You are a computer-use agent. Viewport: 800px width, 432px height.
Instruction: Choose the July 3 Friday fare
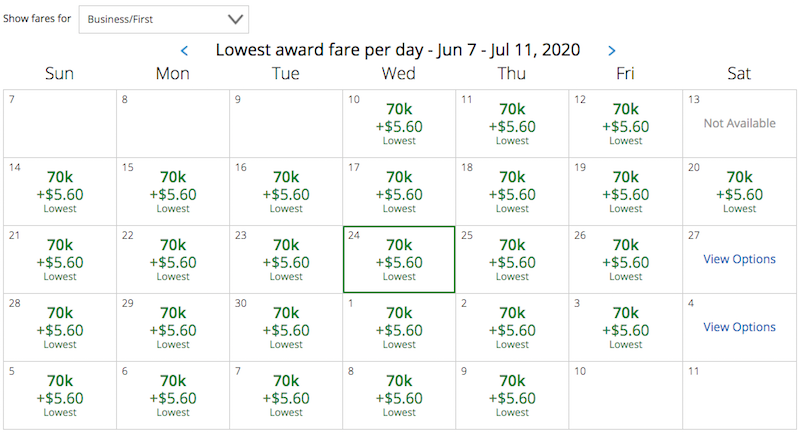[x=626, y=327]
